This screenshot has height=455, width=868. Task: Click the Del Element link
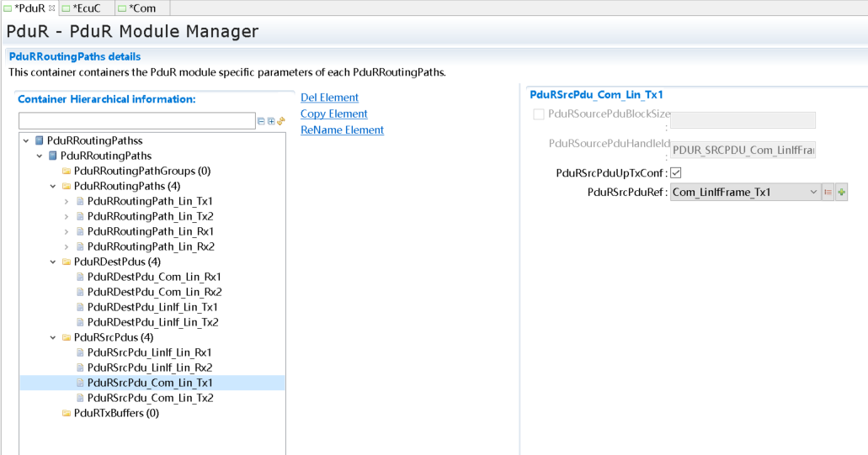(329, 98)
